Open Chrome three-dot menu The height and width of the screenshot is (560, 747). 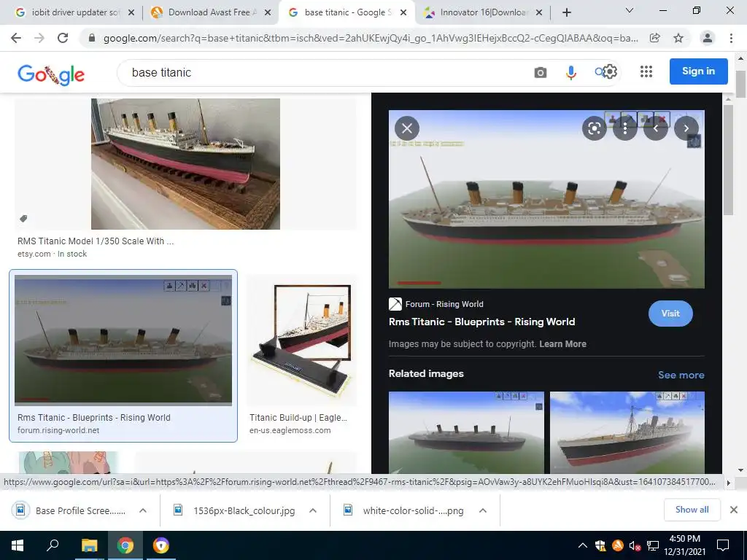pyautogui.click(x=731, y=38)
